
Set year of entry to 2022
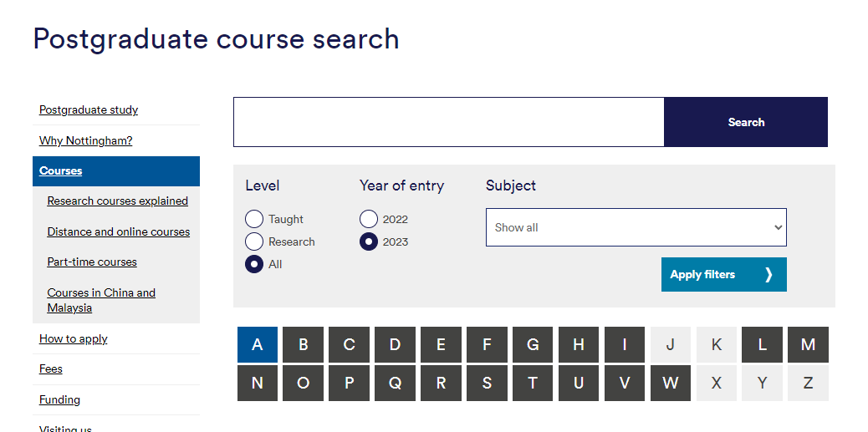(x=369, y=219)
